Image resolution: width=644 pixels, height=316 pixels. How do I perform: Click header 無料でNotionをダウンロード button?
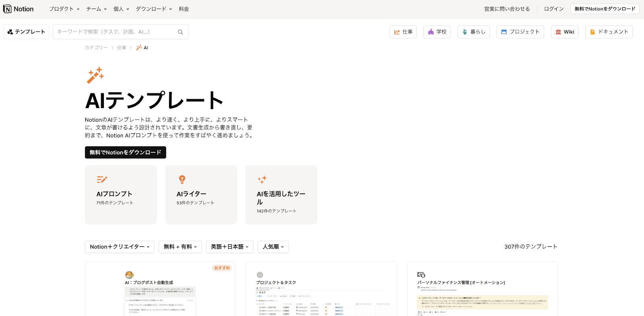point(605,9)
